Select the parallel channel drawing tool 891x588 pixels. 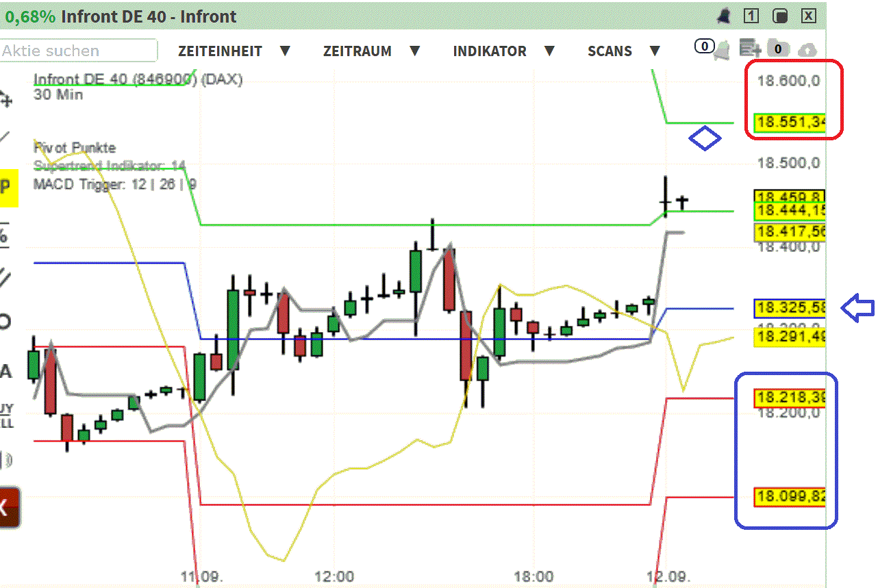(7, 277)
